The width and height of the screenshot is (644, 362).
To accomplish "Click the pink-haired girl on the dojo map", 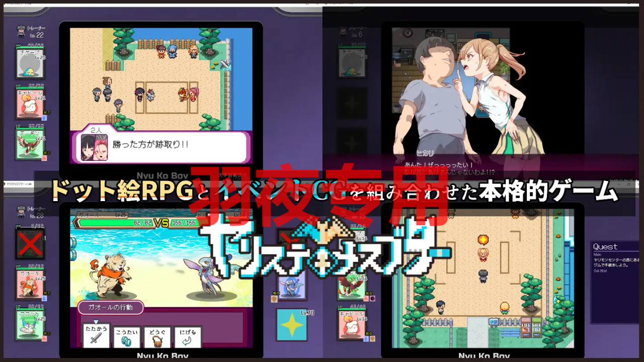I will pyautogui.click(x=193, y=94).
